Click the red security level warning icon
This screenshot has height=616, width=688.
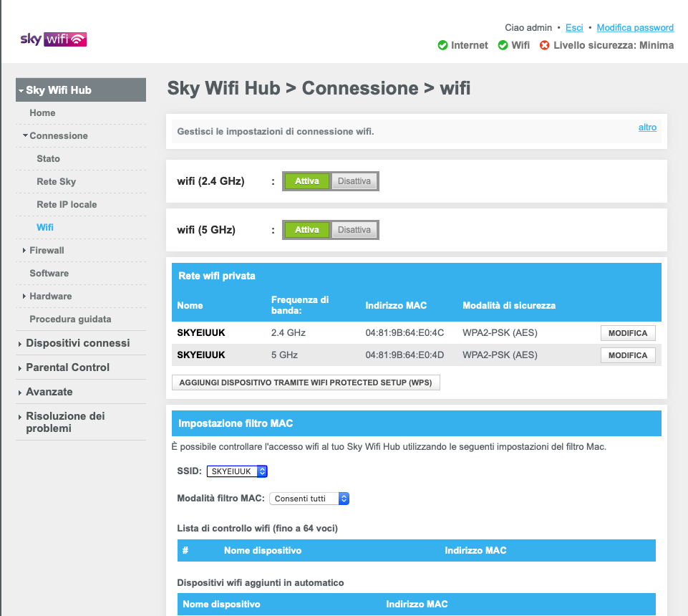[x=545, y=46]
